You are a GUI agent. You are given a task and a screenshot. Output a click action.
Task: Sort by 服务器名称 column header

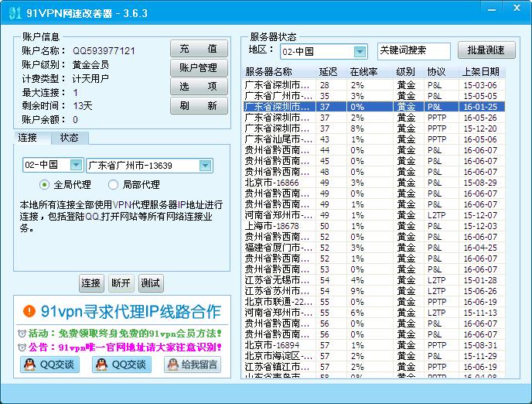(x=279, y=71)
